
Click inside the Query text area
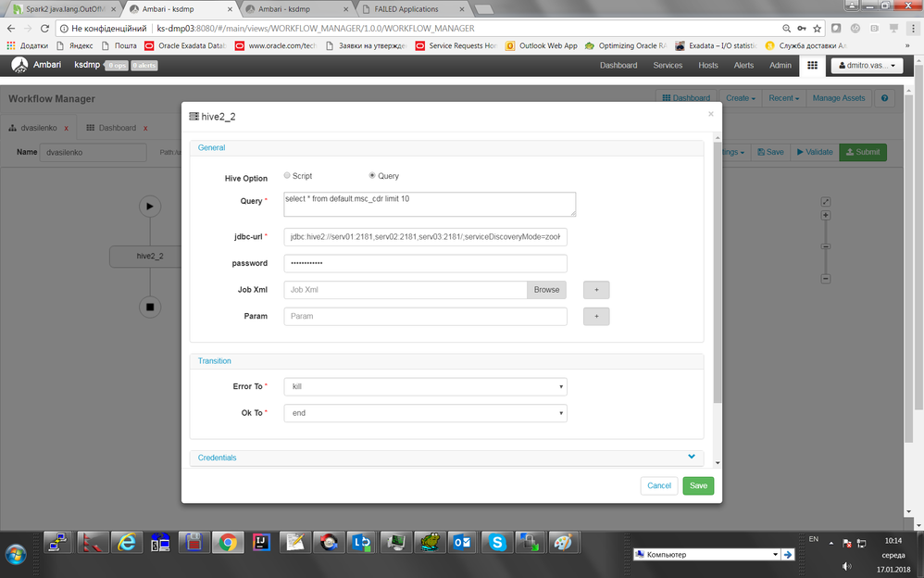429,202
